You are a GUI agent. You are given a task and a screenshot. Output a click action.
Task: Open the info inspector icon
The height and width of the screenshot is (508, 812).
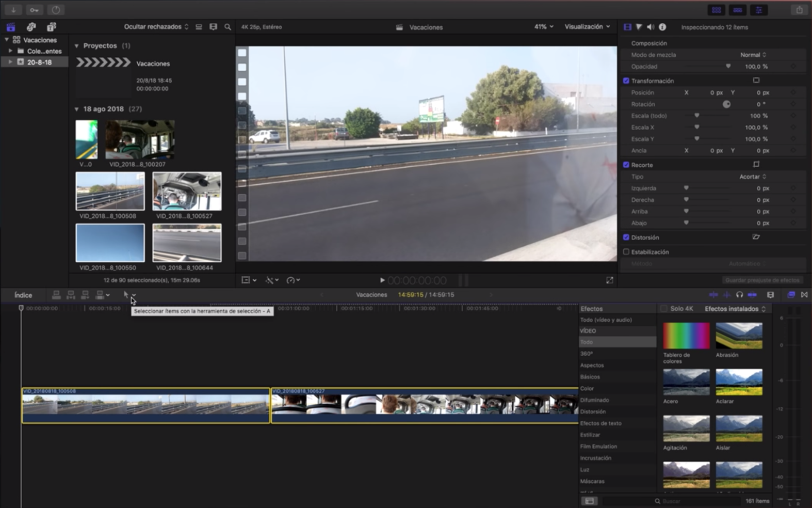click(x=662, y=27)
